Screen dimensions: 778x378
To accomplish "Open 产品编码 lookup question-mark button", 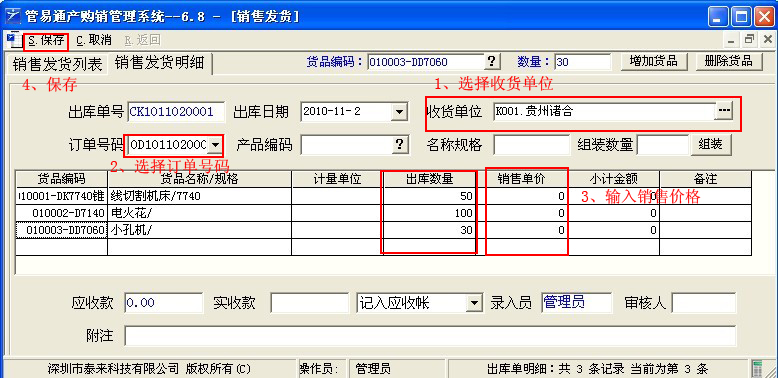I will coord(399,144).
